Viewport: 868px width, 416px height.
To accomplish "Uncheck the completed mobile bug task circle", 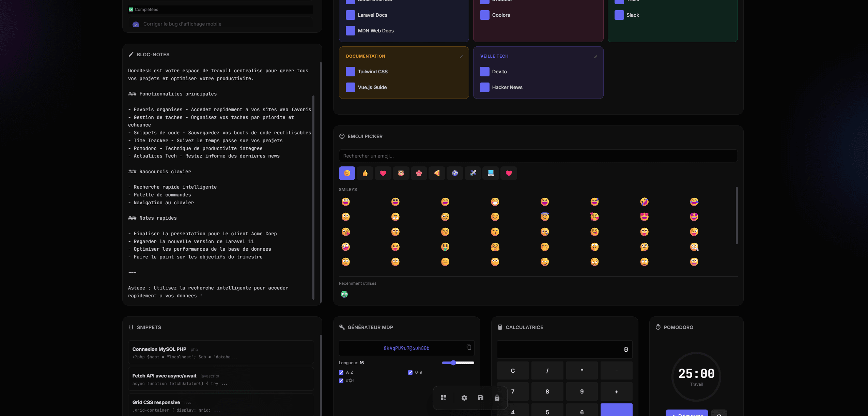I will (x=136, y=24).
